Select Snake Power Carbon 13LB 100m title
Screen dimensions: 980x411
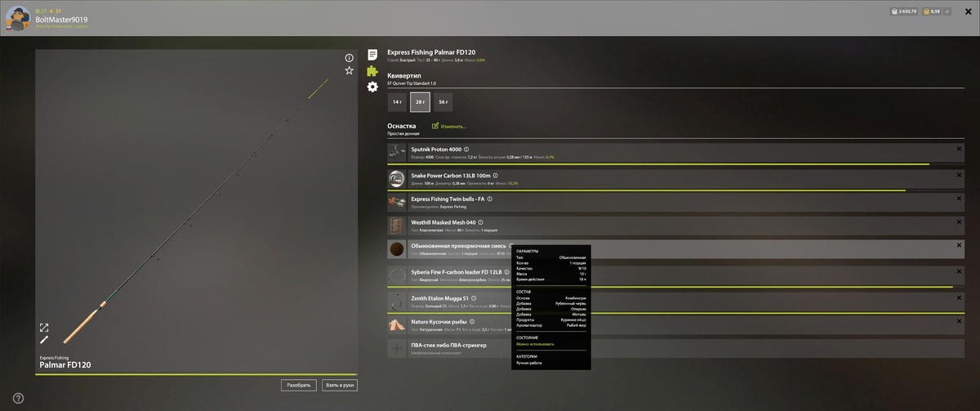point(451,175)
